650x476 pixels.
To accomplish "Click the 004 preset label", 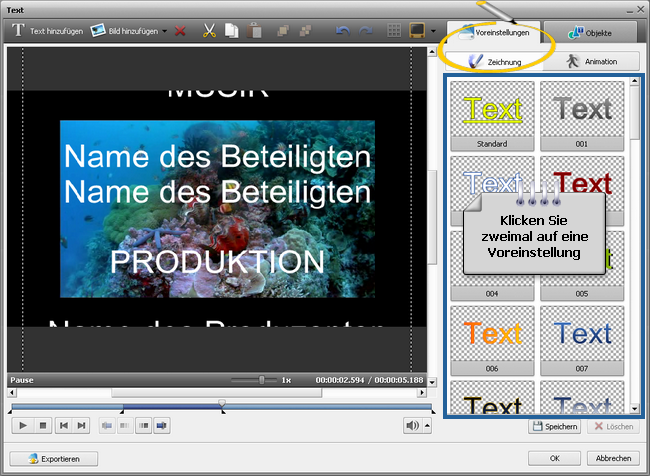I will pyautogui.click(x=492, y=294).
